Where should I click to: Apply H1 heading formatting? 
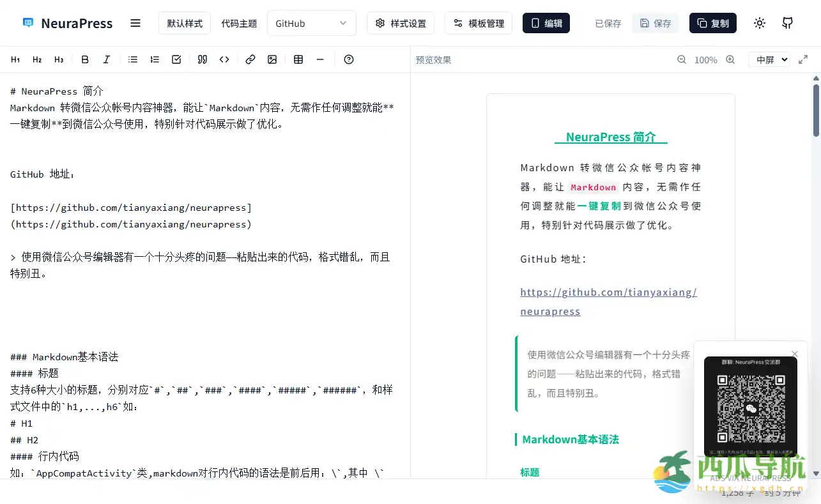coord(15,59)
